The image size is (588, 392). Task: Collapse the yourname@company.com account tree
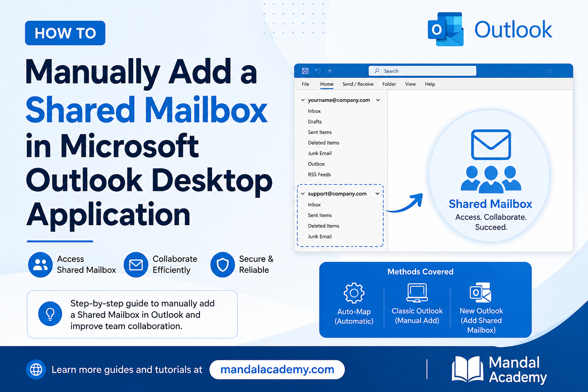(x=302, y=100)
